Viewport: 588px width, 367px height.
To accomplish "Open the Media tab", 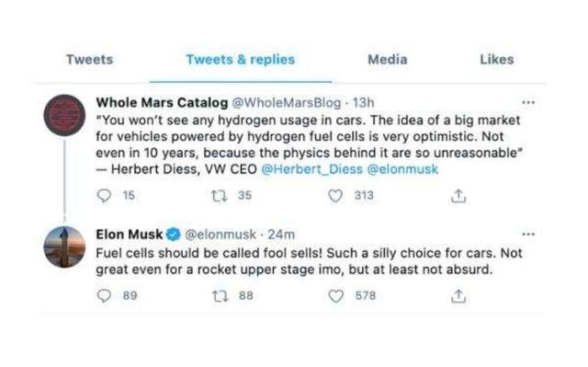I will (x=388, y=59).
